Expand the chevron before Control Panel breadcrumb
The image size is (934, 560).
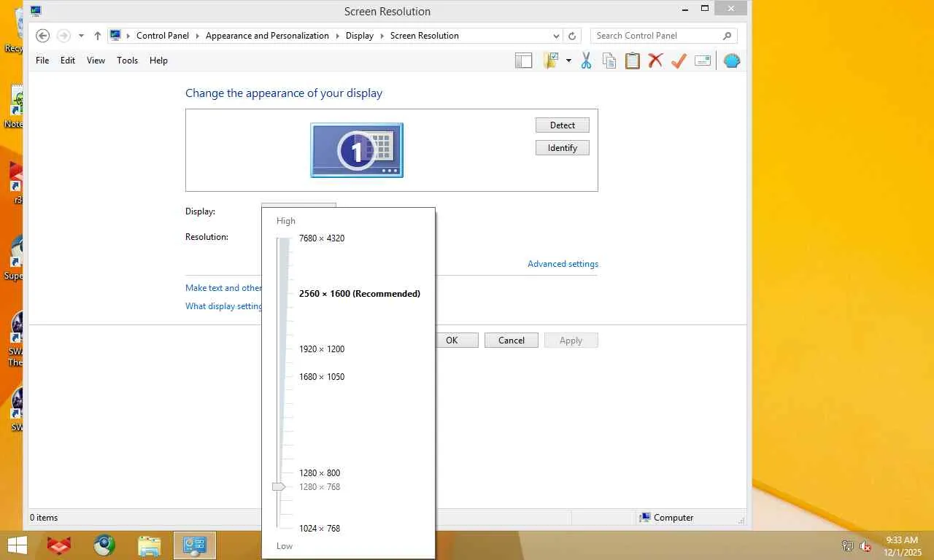(x=128, y=36)
